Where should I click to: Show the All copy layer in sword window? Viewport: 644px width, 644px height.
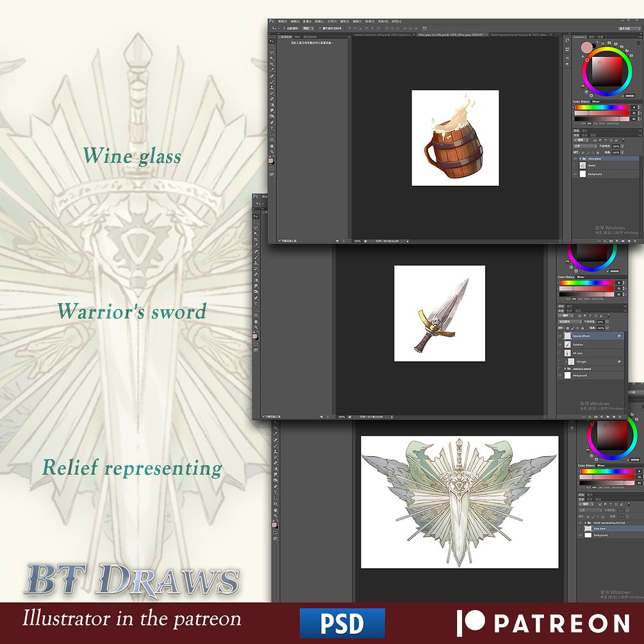560,353
